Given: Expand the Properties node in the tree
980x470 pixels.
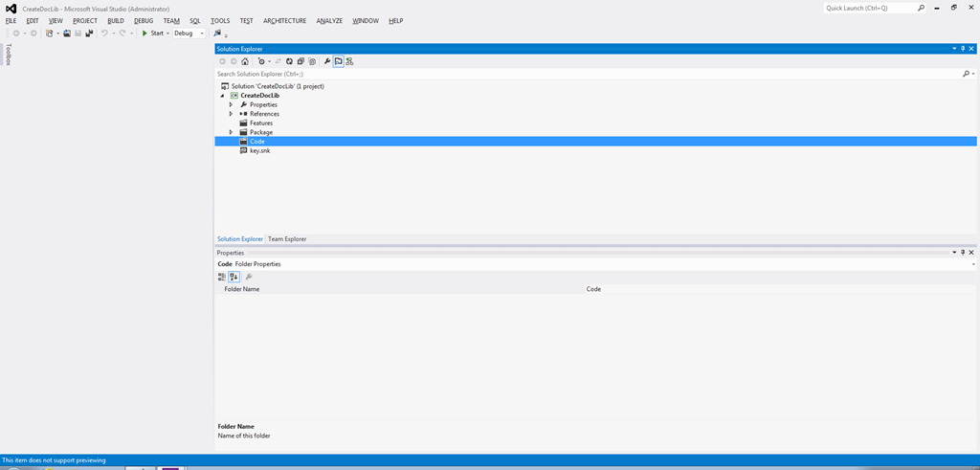Looking at the screenshot, I should 231,104.
